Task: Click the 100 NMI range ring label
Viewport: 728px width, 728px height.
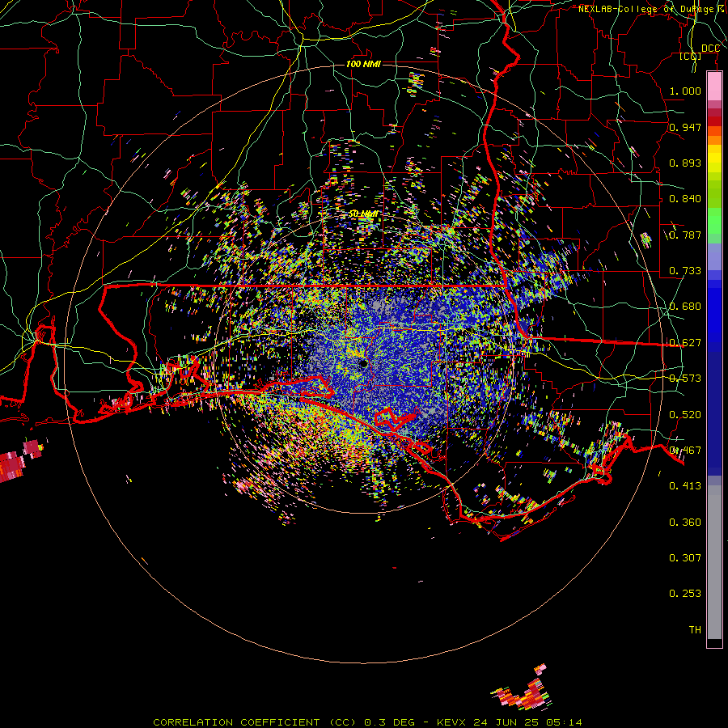Action: pyautogui.click(x=363, y=64)
